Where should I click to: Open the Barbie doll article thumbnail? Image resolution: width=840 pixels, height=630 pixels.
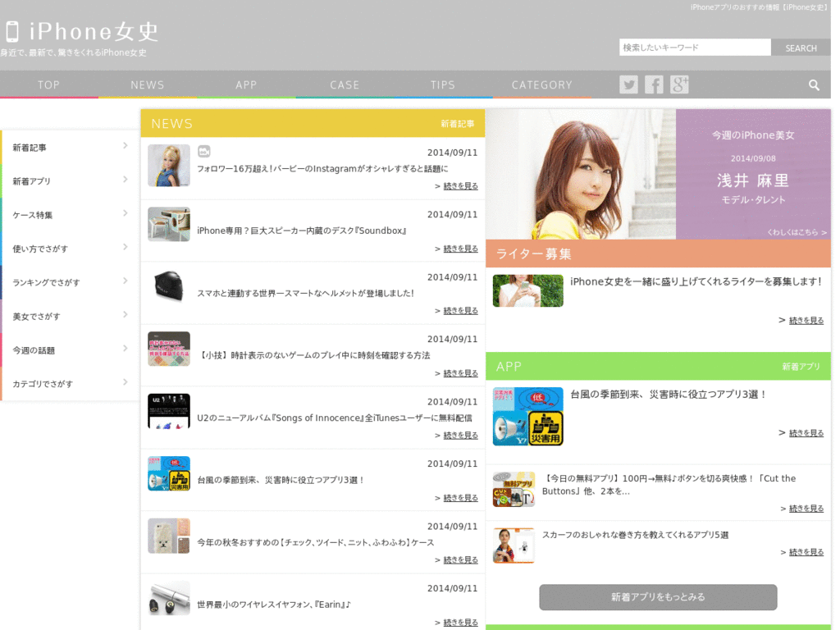169,165
